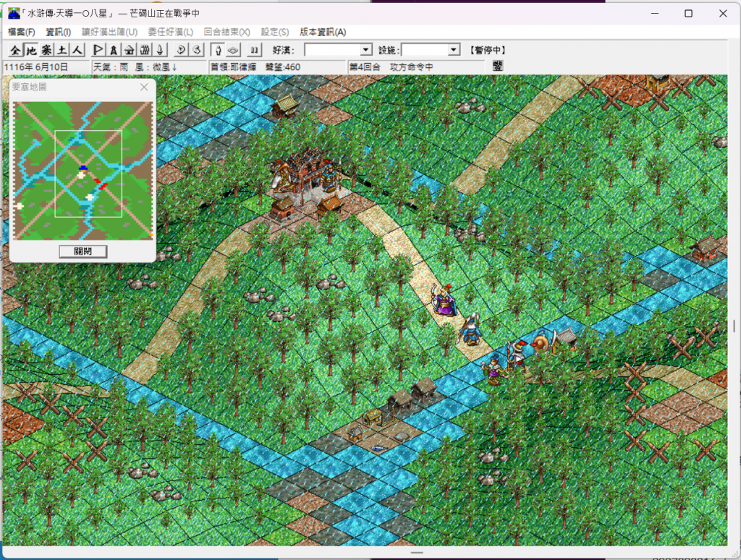Click the 1116年 6月10日 date status
This screenshot has height=560, width=741.
click(x=36, y=67)
